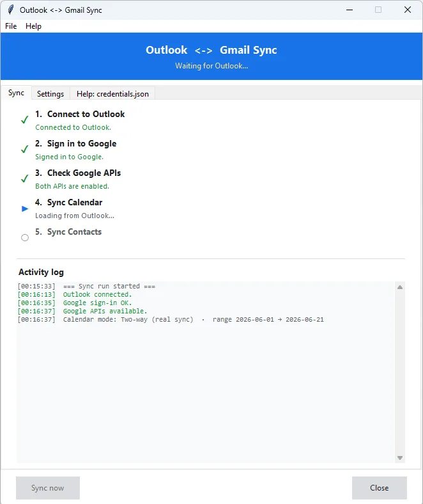
Task: Close the window with the title bar X
Action: (408, 10)
